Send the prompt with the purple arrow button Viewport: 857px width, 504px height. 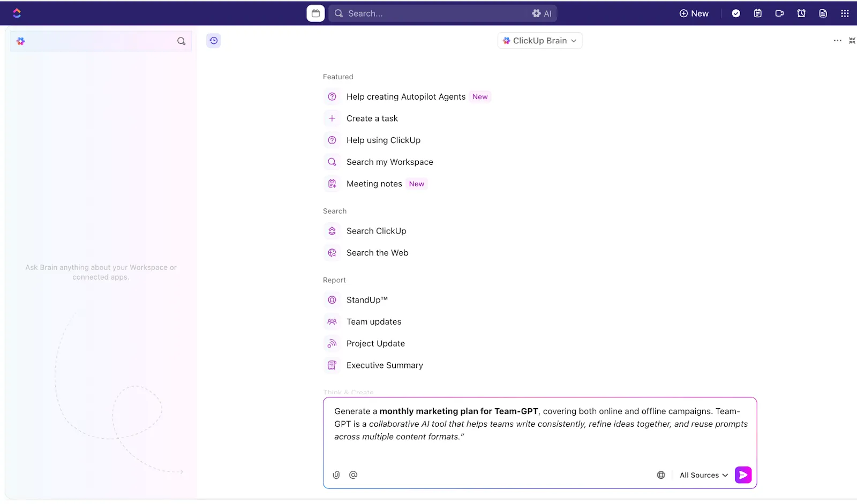743,475
